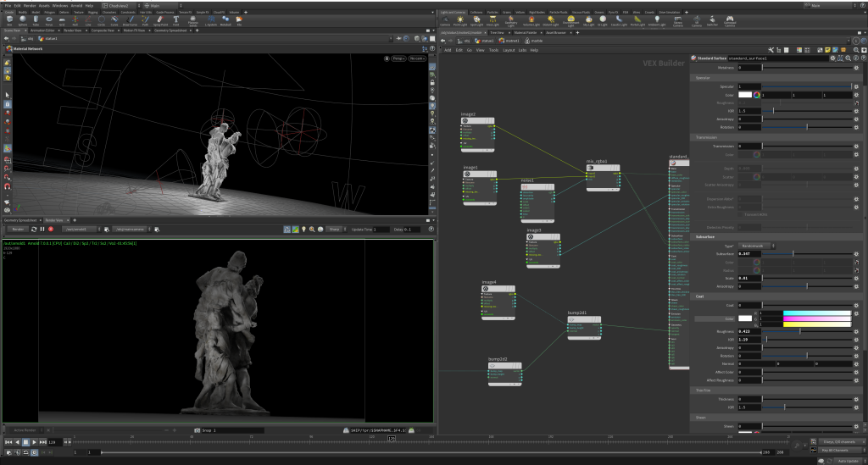Open the Subsurface Type dropdown
The height and width of the screenshot is (465, 868).
(759, 246)
